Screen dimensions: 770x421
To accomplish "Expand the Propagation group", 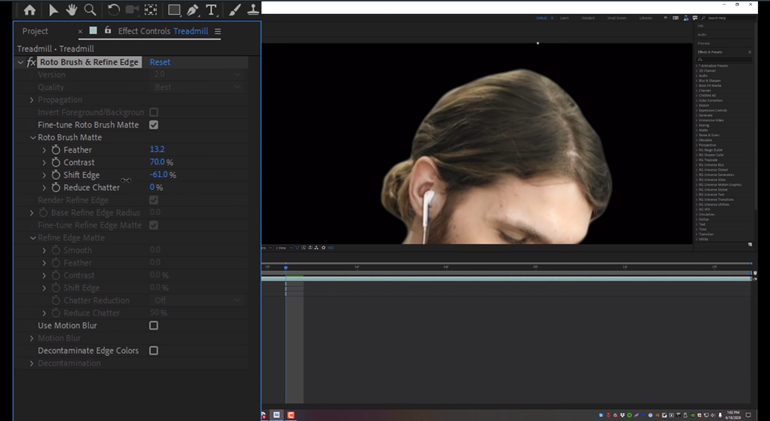I will [x=32, y=100].
